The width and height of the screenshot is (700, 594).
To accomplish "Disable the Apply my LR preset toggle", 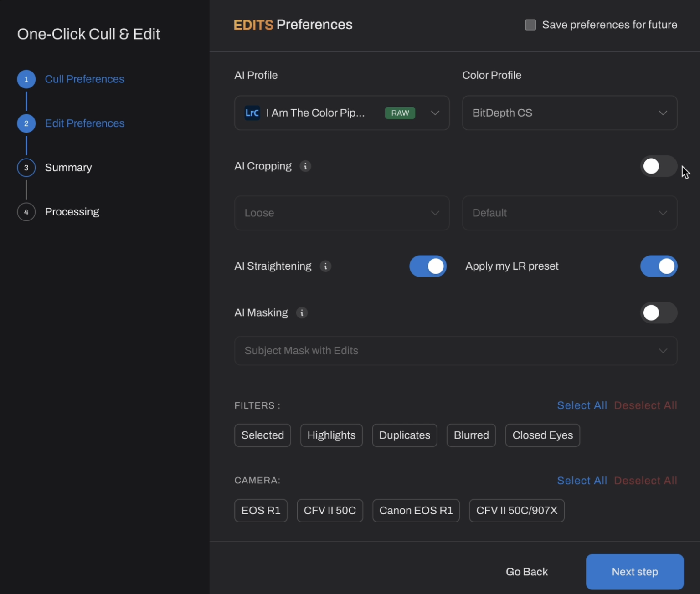I will (659, 266).
